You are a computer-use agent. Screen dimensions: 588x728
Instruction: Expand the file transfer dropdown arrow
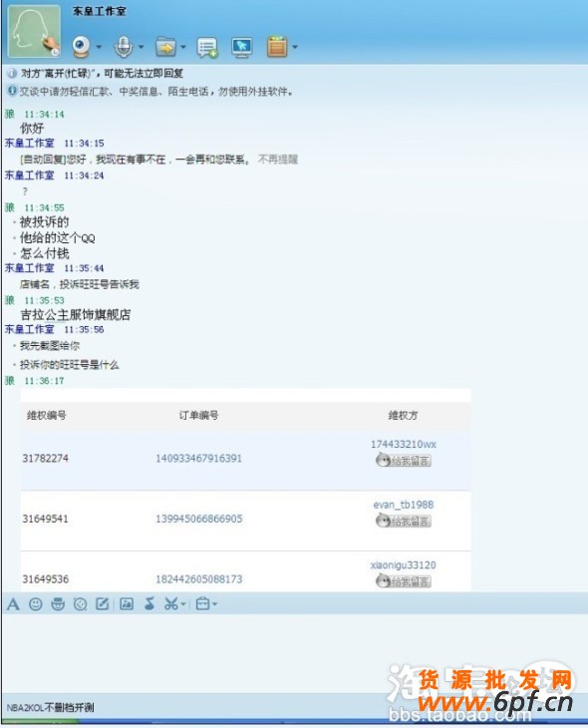point(183,47)
